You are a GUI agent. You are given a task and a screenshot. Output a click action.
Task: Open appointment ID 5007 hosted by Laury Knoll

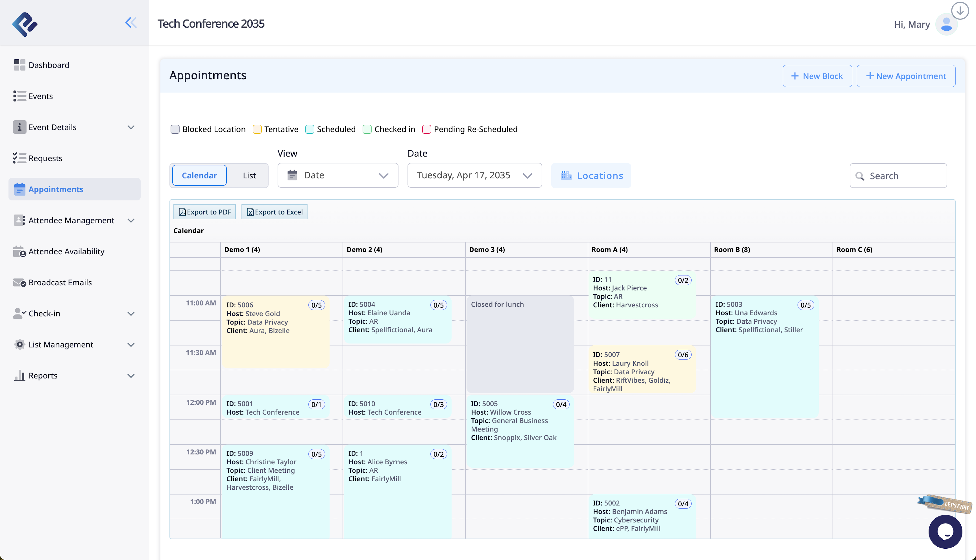642,369
